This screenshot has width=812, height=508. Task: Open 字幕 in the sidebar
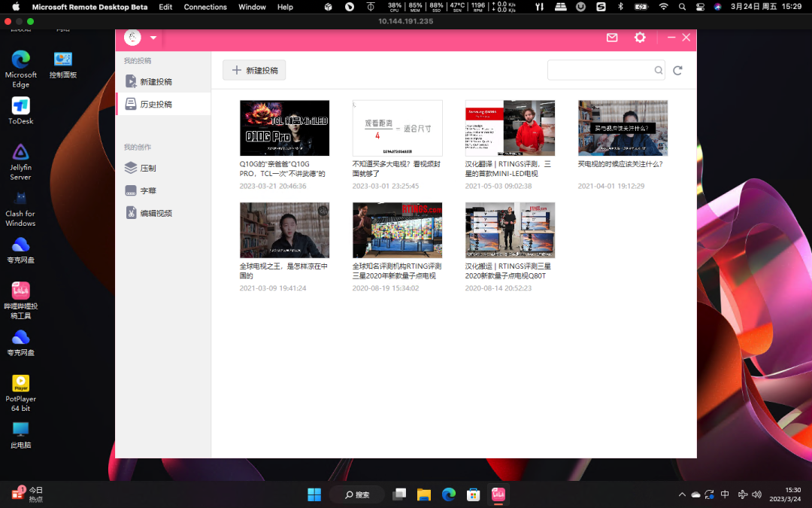(162, 190)
